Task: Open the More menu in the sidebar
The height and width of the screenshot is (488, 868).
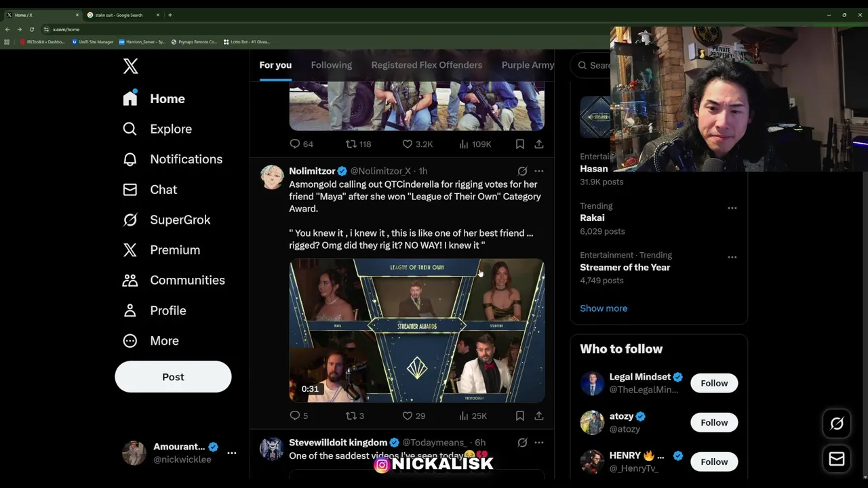Action: (151, 341)
